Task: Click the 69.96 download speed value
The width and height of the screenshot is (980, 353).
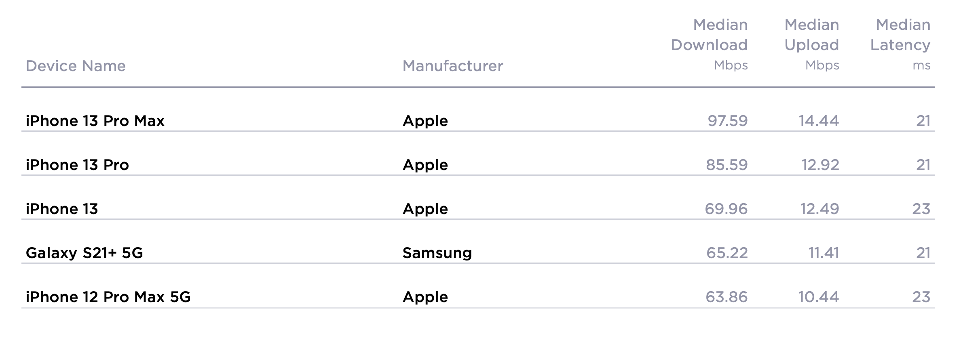Action: click(727, 209)
